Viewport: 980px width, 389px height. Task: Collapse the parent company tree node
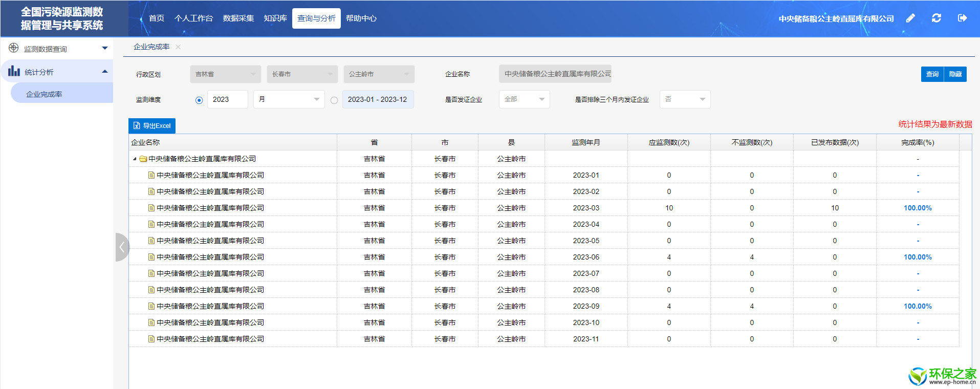pos(135,159)
